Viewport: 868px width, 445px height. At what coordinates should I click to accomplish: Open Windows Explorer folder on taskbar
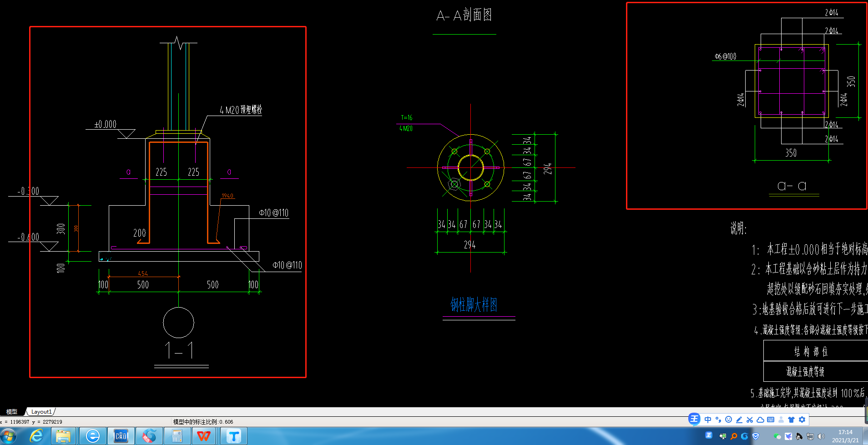pos(63,436)
